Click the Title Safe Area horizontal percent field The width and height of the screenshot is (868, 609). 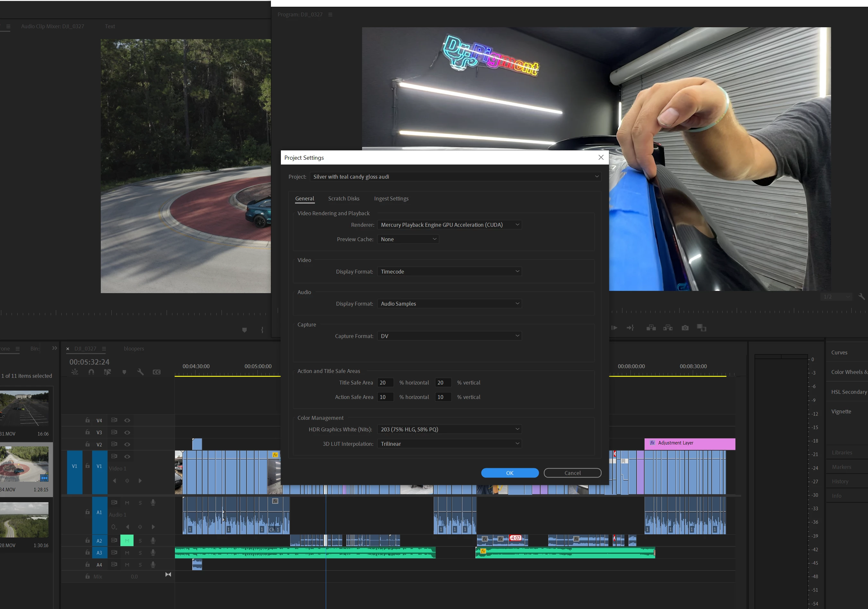[385, 383]
